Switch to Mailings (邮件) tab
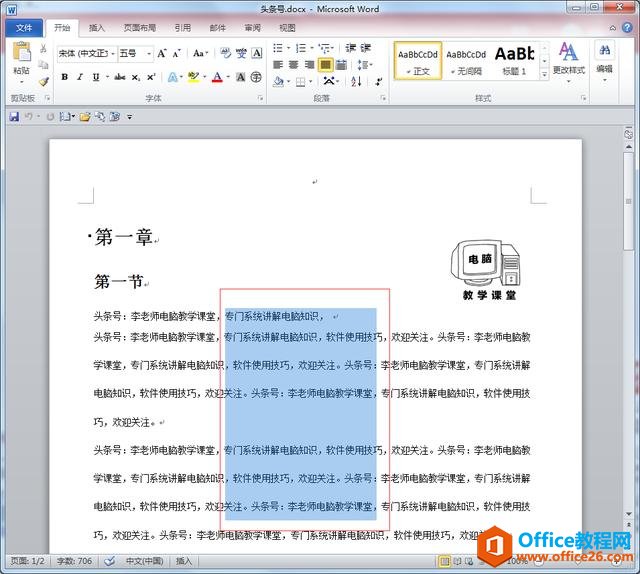Screen dimensions: 640x574 tap(217, 28)
